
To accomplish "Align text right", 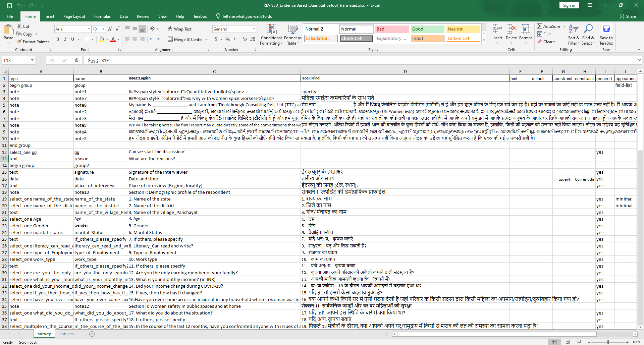I will click(x=142, y=39).
